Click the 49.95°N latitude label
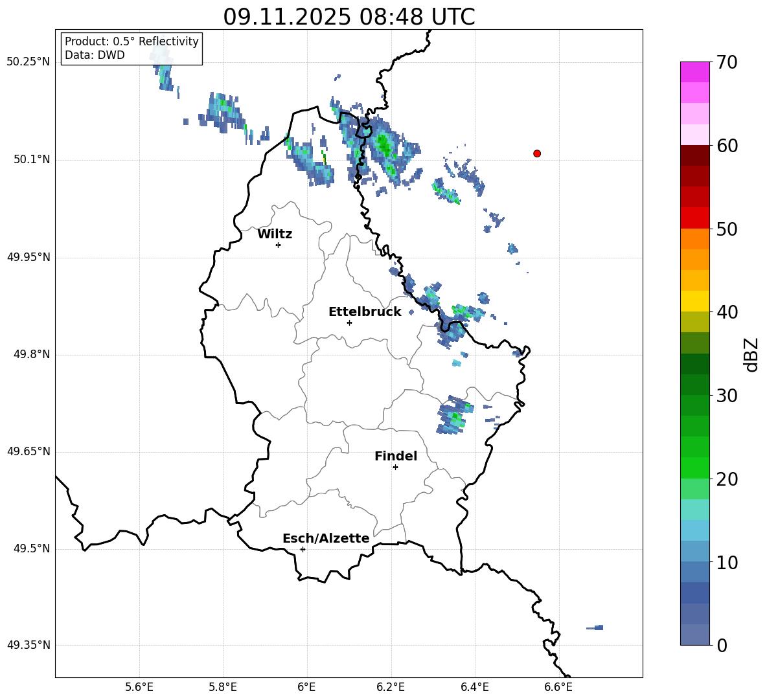767x700 pixels. point(29,257)
